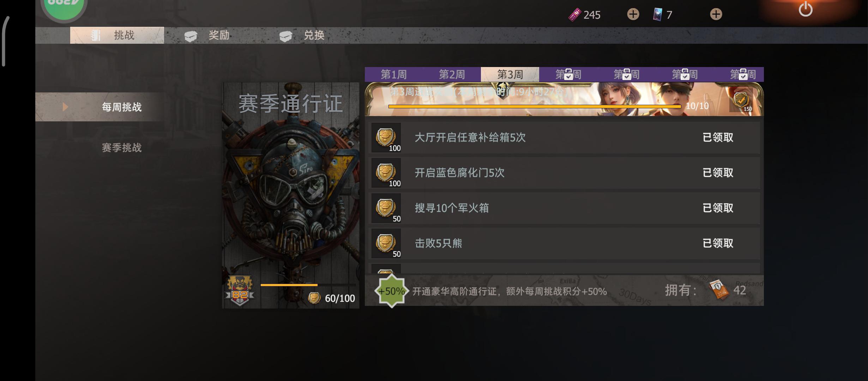Screen dimensions: 868x381
Task: Open 赛季挑战 in the sidebar
Action: click(x=121, y=147)
